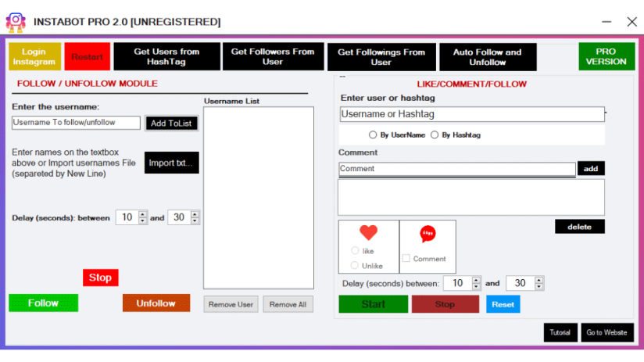Decrease the follow module maximum delay of 30
Screen dimensions: 644x362
[x=195, y=220]
